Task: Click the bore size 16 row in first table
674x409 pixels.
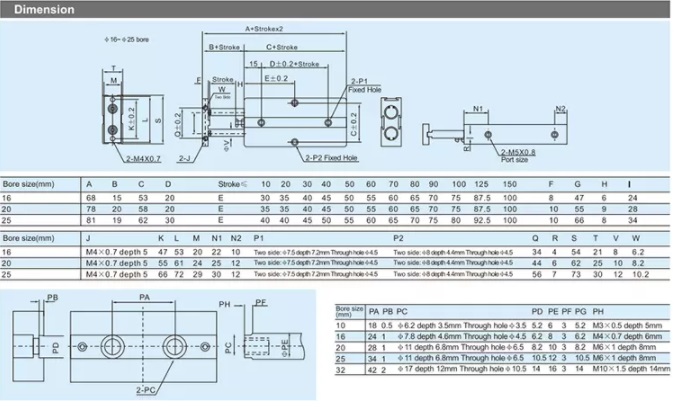Action: pyautogui.click(x=335, y=198)
